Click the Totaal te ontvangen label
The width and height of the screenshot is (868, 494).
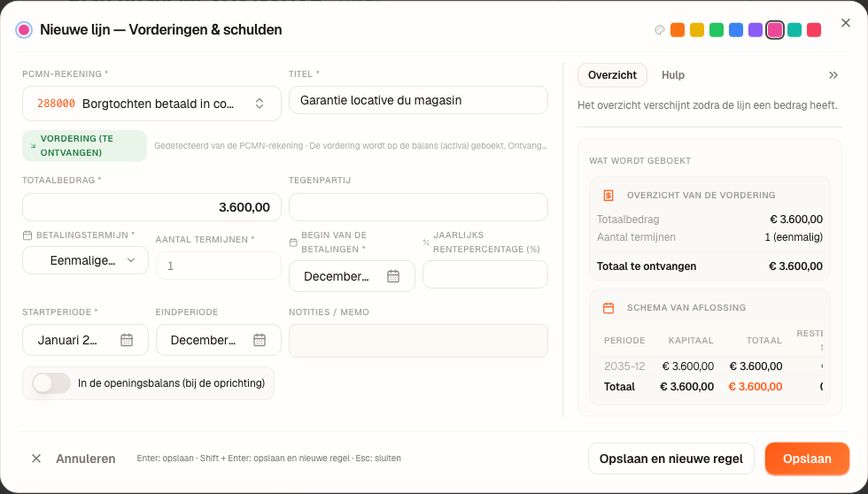[x=647, y=266]
